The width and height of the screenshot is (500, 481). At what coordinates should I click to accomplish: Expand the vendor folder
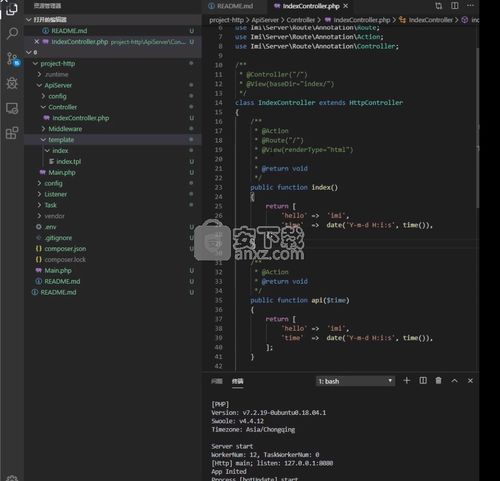(113, 216)
